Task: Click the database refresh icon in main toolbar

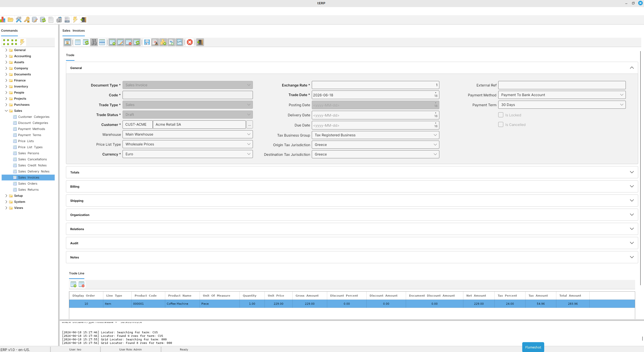Action: 43,20
